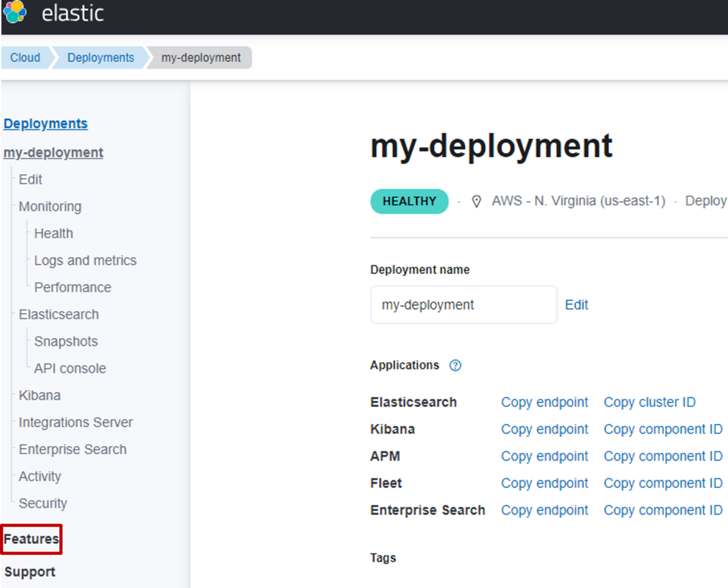Go to the Performance page
Viewport: 728px width, 588px height.
tap(73, 288)
